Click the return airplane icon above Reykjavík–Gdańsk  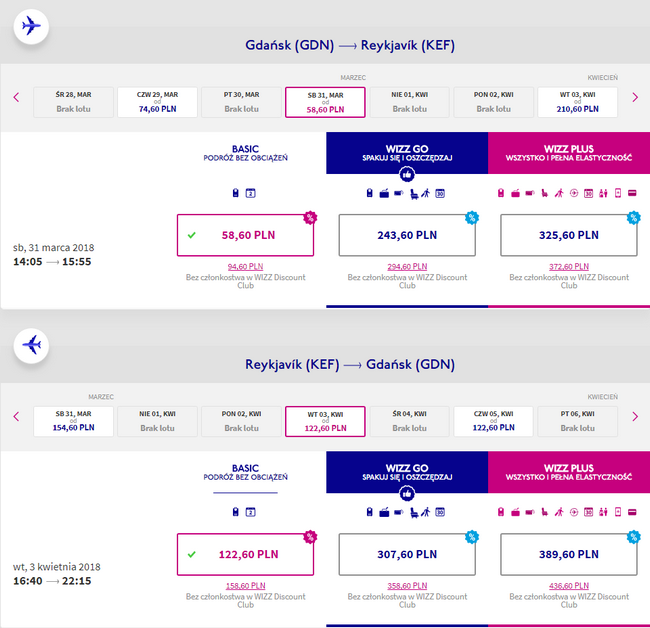(31, 345)
